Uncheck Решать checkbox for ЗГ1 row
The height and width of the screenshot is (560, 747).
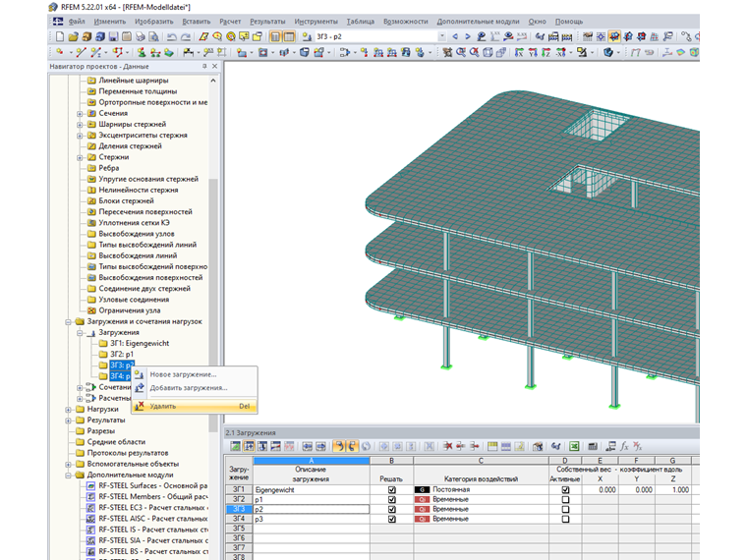[391, 489]
